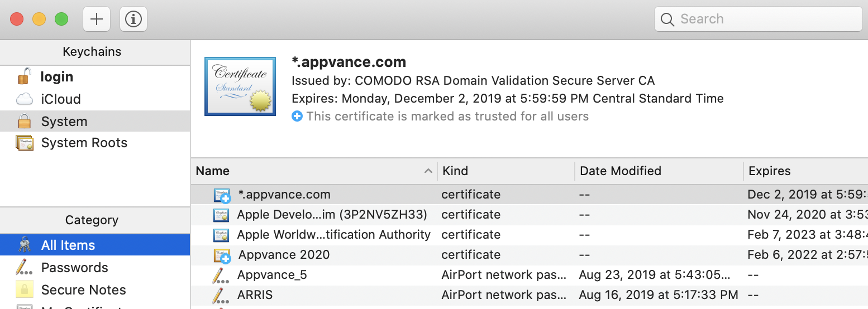Viewport: 868px width, 309px height.
Task: Click the large Certificate Standard thumbnail
Action: (240, 86)
